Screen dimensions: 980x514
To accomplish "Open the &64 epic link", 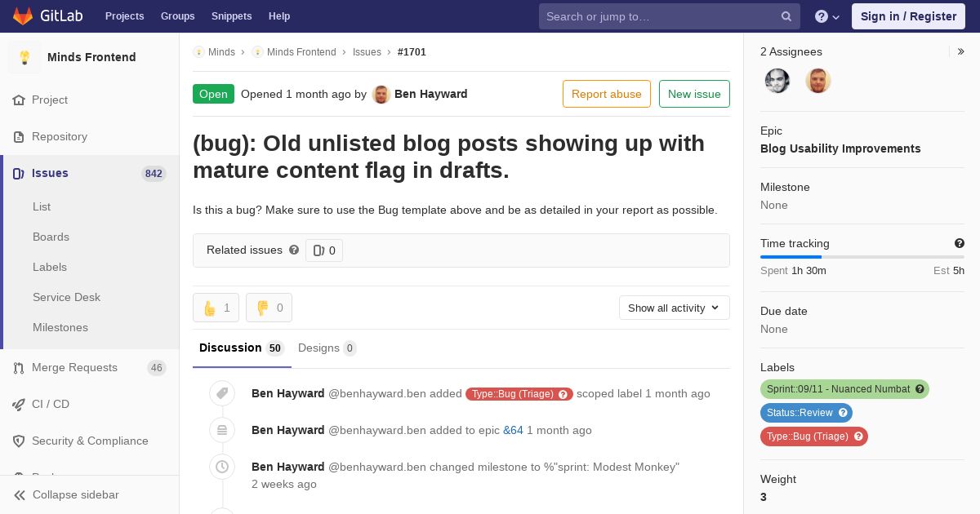I will coord(513,430).
